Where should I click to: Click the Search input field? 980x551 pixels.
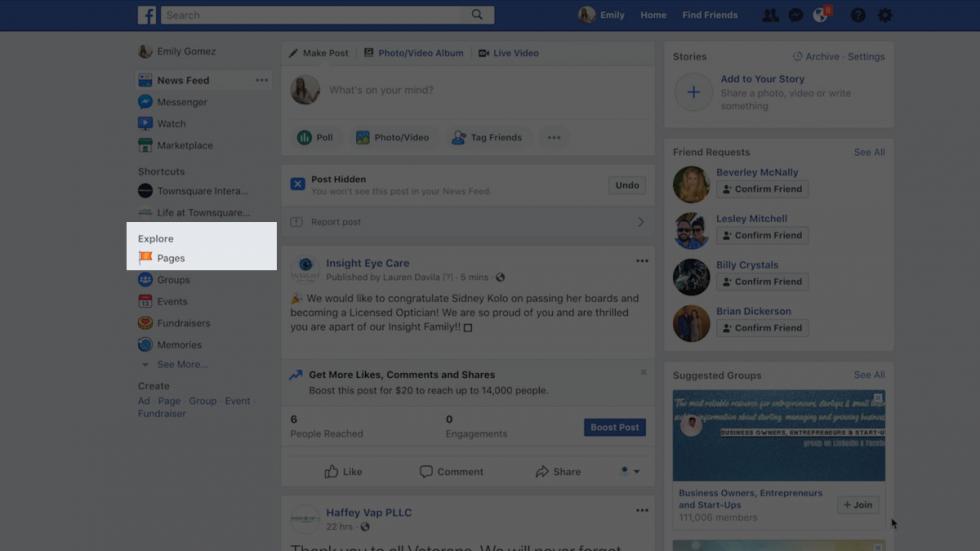pos(312,15)
